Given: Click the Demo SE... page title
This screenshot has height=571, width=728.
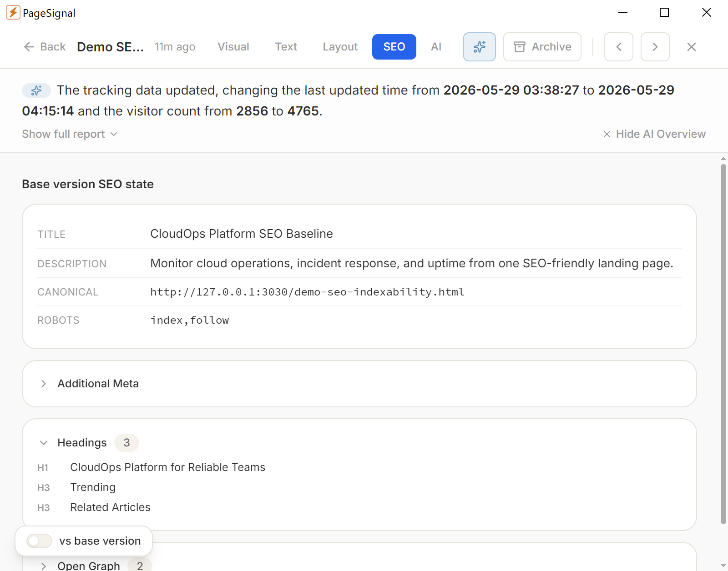Looking at the screenshot, I should pyautogui.click(x=111, y=47).
